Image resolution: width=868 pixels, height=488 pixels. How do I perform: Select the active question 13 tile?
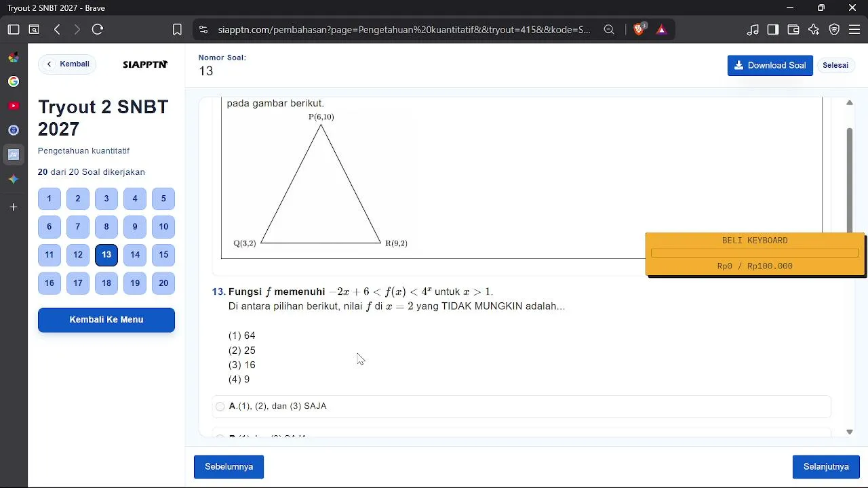(106, 255)
